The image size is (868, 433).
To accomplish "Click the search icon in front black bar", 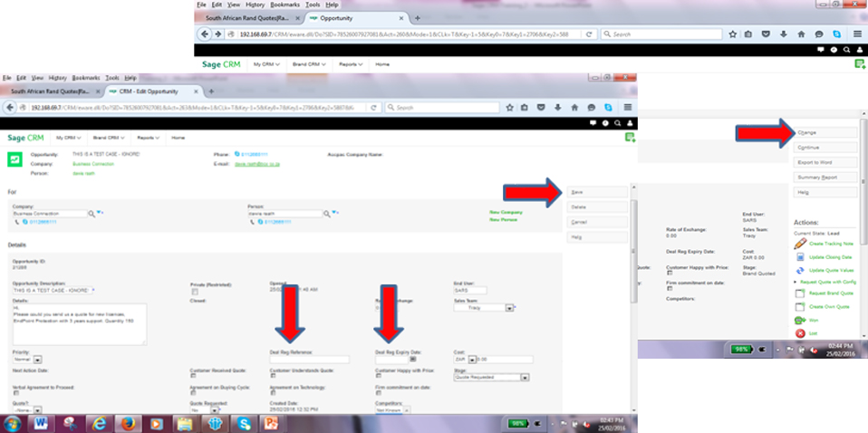I will (x=618, y=123).
